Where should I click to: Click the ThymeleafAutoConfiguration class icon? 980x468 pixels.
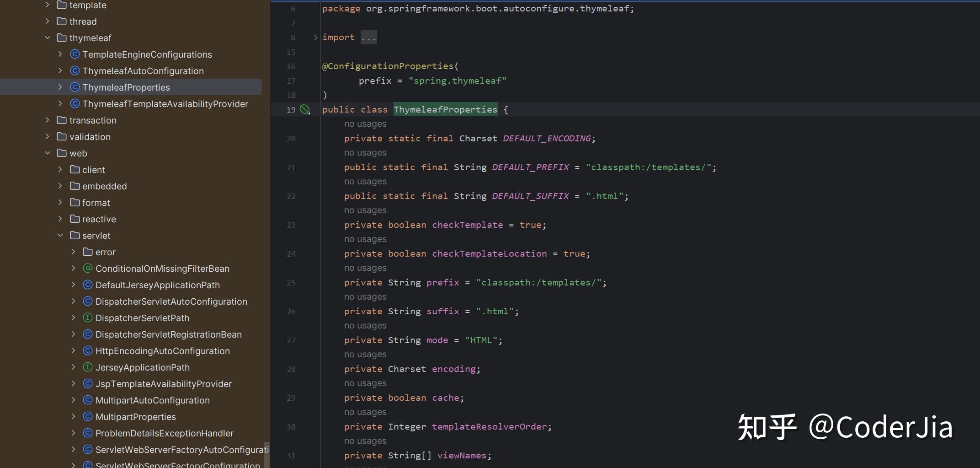pos(75,71)
